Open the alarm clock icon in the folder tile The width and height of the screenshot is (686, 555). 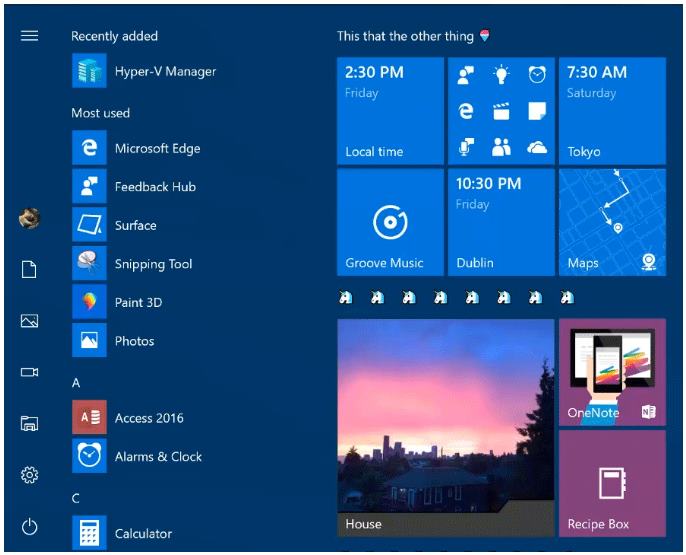(537, 75)
